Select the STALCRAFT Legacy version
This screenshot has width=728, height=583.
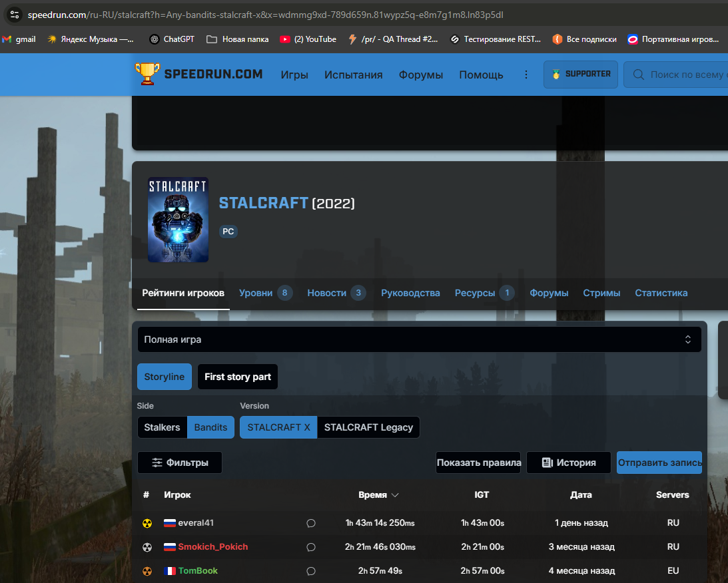click(368, 427)
